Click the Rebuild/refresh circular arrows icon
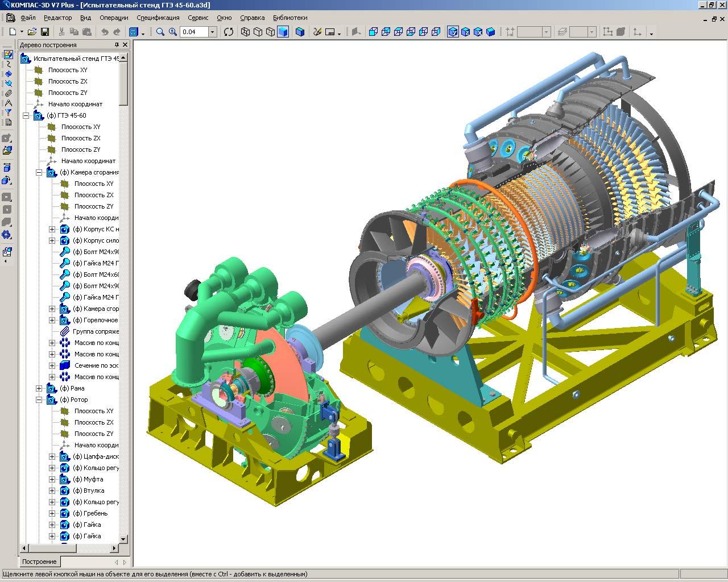Screen dimensions: 728x582 pyautogui.click(x=229, y=32)
